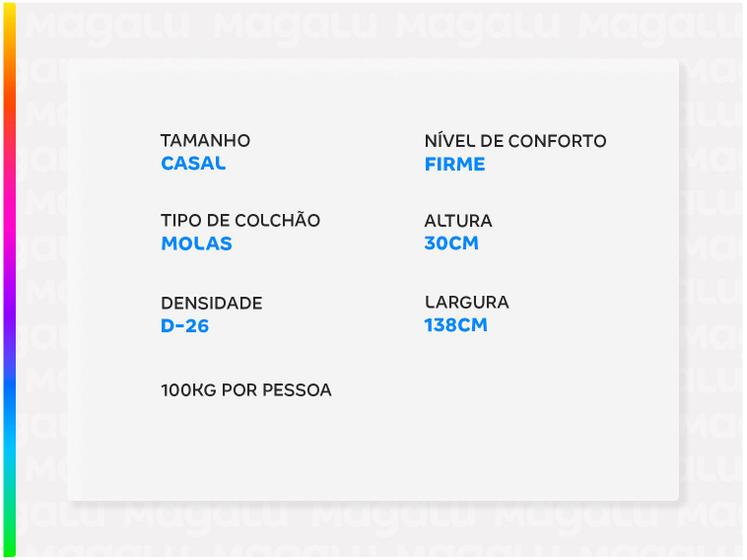Click the ALTURA label
The height and width of the screenshot is (560, 747).
point(458,221)
